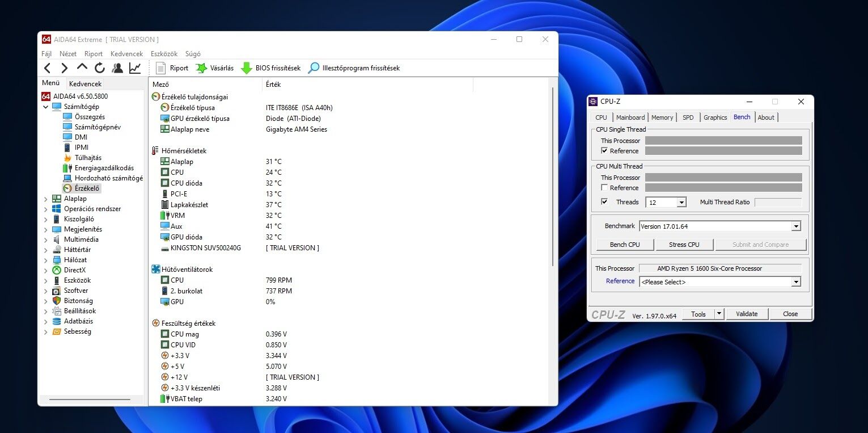
Task: Click the Érték column header
Action: 367,85
